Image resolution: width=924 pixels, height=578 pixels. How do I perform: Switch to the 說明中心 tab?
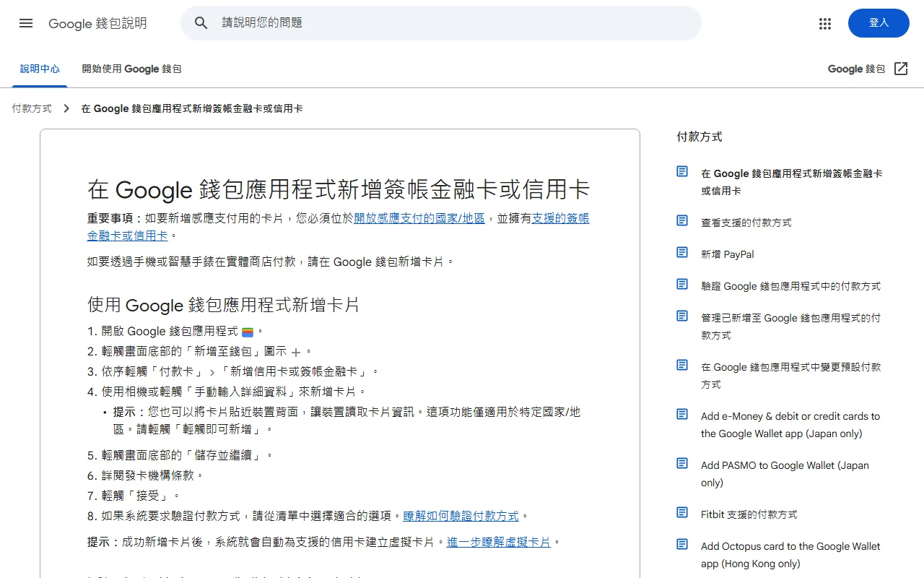click(40, 69)
